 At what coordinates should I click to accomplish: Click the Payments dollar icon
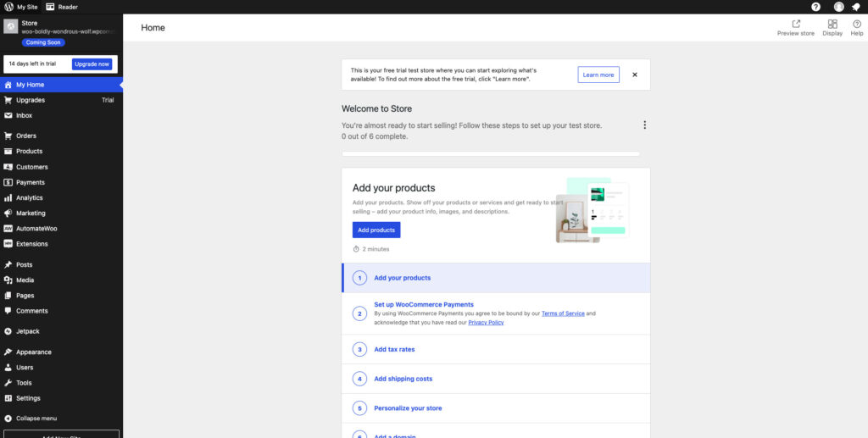[8, 182]
